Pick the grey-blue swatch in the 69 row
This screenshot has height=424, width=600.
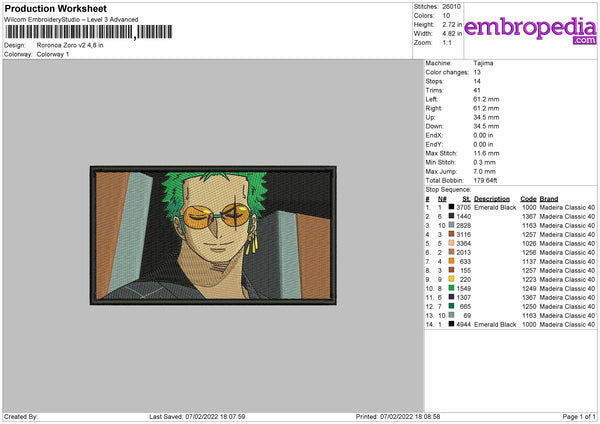click(451, 315)
